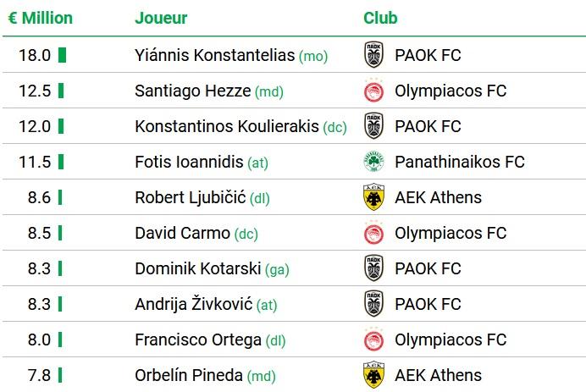Open Francisco Ortega player name

(198, 340)
